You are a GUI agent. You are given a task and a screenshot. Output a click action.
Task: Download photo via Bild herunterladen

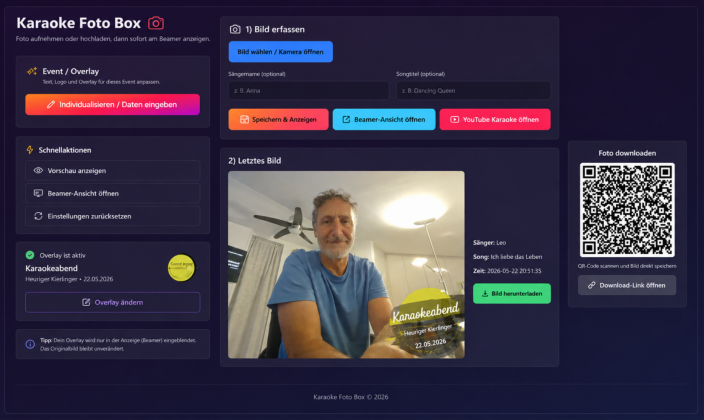pyautogui.click(x=512, y=293)
